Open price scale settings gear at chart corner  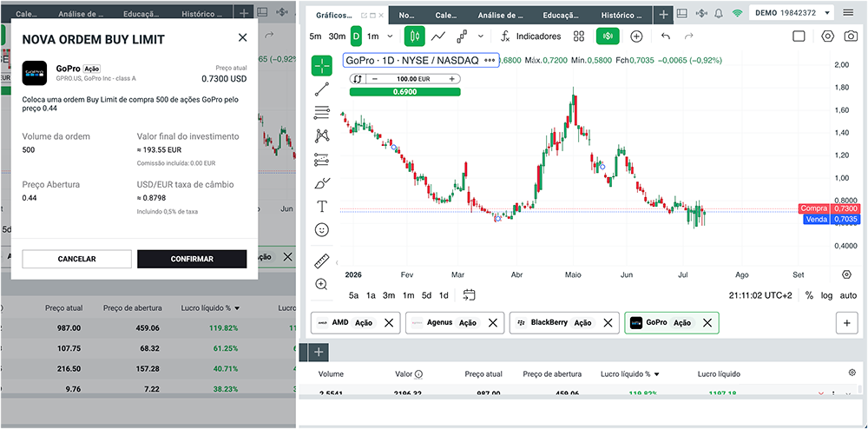click(x=846, y=274)
